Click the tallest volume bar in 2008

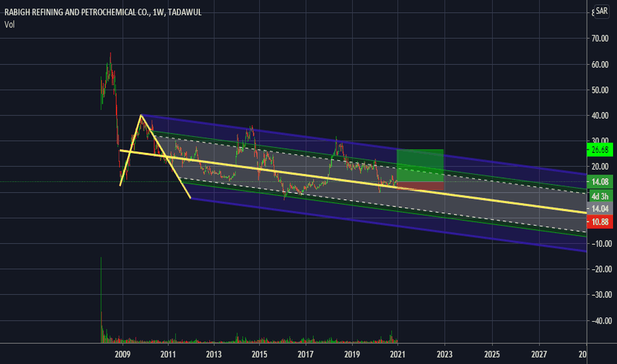click(101, 300)
